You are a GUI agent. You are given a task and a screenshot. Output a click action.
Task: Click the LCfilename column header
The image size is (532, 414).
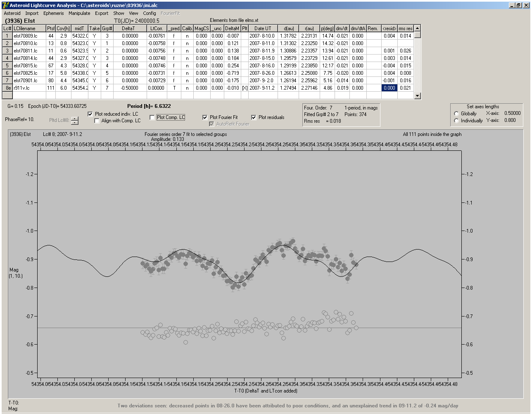pyautogui.click(x=29, y=29)
